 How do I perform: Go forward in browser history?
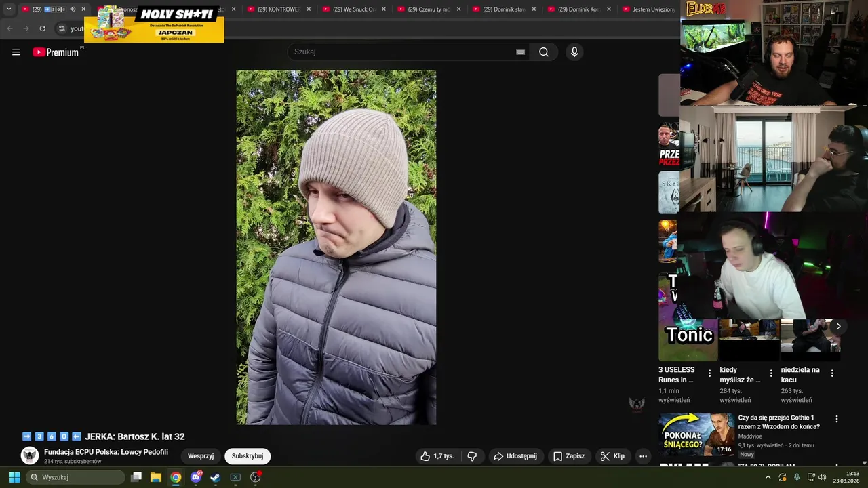click(x=26, y=28)
